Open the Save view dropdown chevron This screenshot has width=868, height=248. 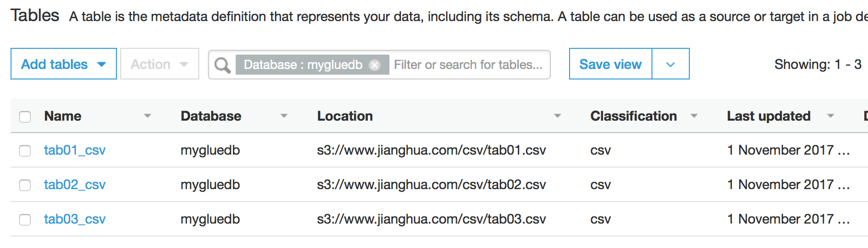point(670,64)
